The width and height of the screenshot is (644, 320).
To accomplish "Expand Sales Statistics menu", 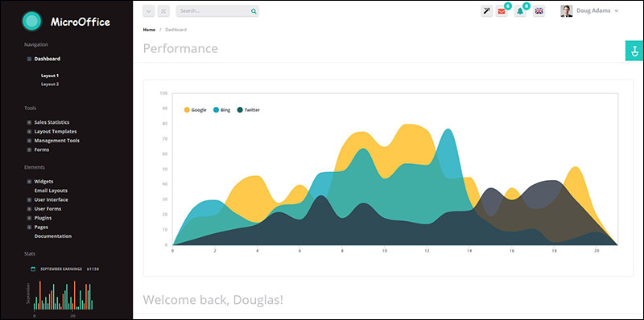I will (29, 123).
